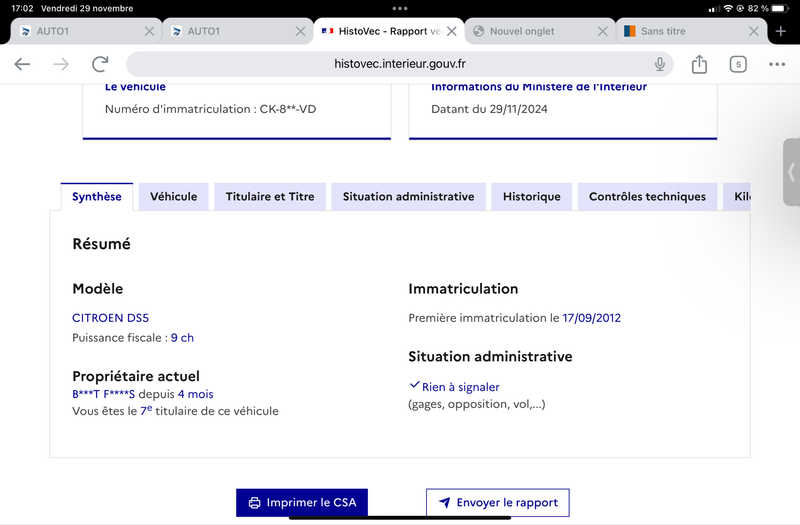Close the HistoVec tab

pos(452,32)
